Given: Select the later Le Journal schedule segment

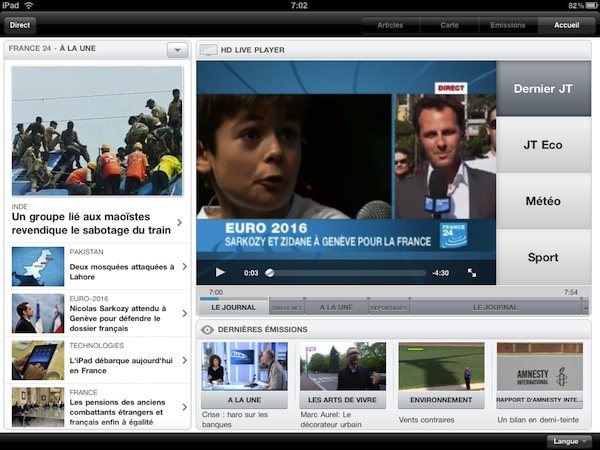Looking at the screenshot, I should click(x=496, y=307).
